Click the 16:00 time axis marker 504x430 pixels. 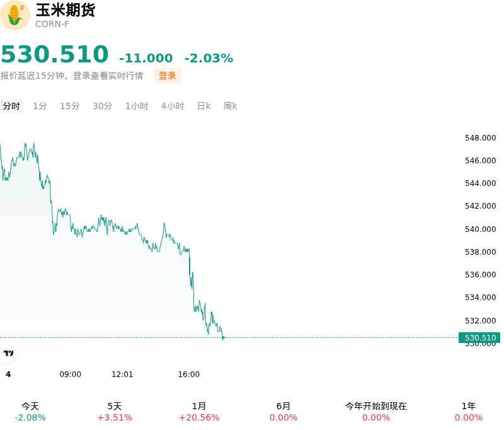(188, 375)
